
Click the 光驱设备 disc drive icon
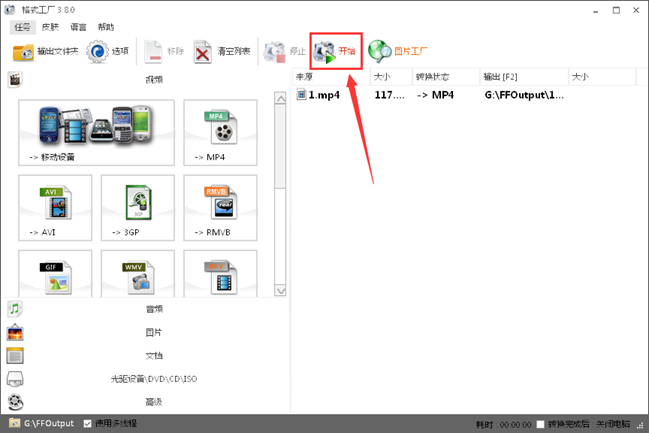pyautogui.click(x=15, y=379)
